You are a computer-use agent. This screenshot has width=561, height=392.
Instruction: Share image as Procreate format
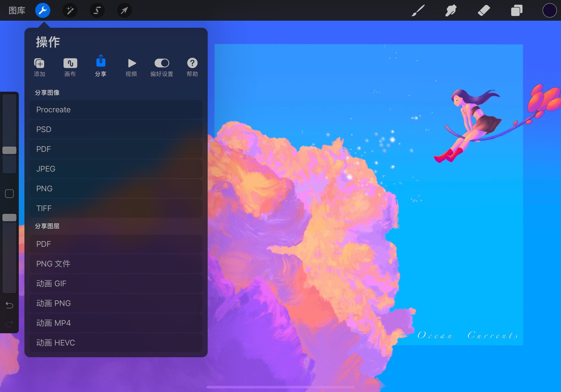click(x=116, y=110)
